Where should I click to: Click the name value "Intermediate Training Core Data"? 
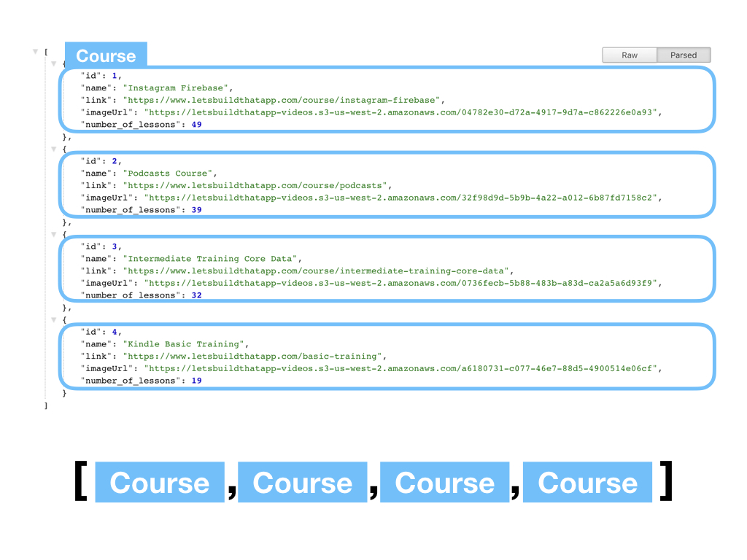pos(210,259)
